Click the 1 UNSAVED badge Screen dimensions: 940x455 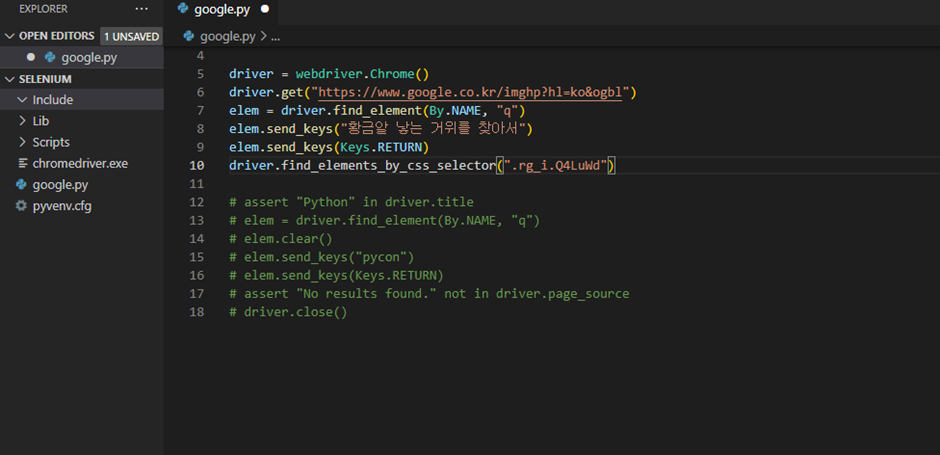(x=131, y=36)
